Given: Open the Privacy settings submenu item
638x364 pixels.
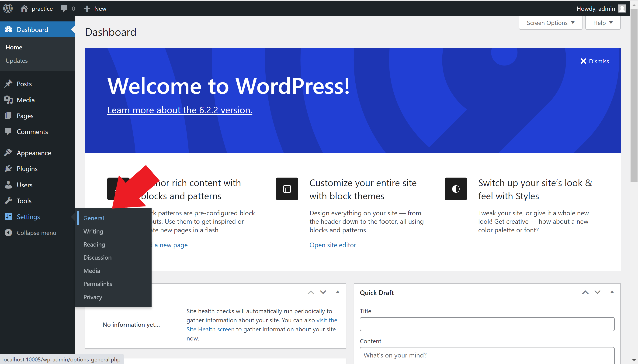Looking at the screenshot, I should tap(93, 297).
